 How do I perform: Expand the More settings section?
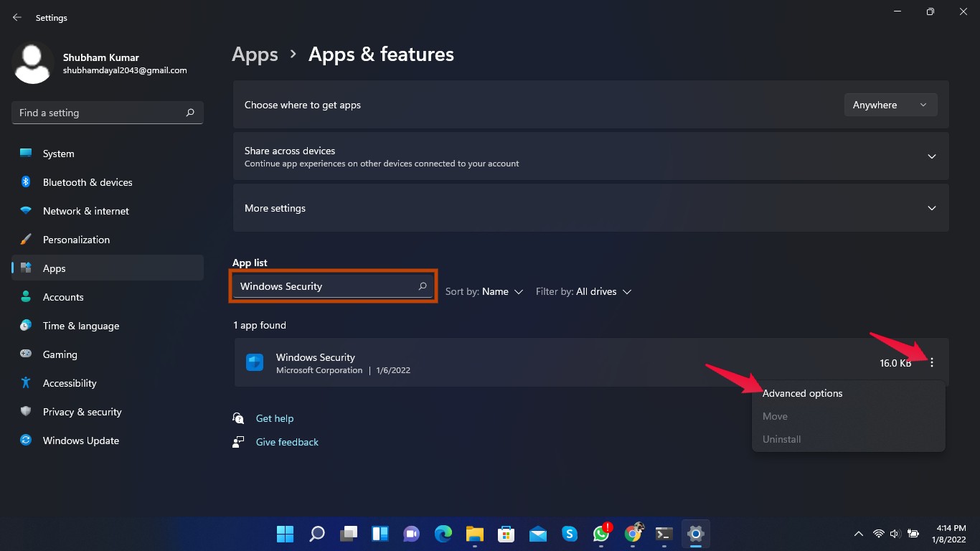pos(591,208)
